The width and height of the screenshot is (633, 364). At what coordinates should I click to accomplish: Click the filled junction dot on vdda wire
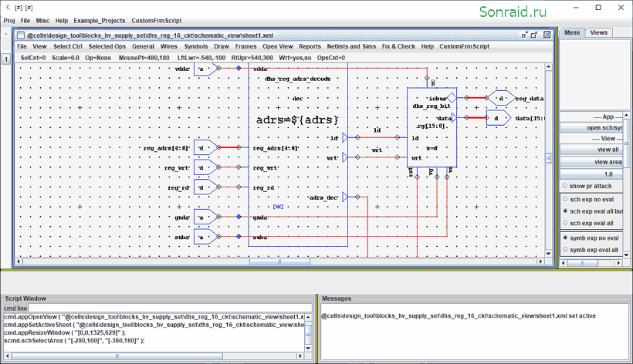(x=239, y=69)
